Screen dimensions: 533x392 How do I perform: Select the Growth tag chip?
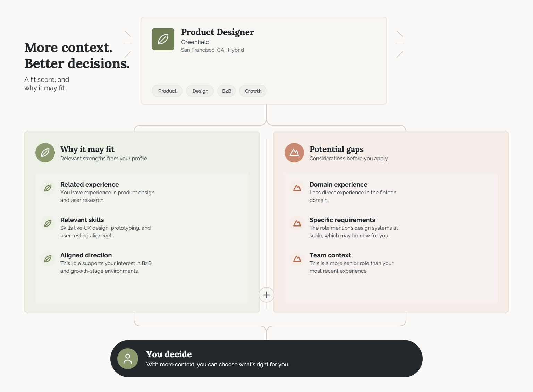click(253, 91)
